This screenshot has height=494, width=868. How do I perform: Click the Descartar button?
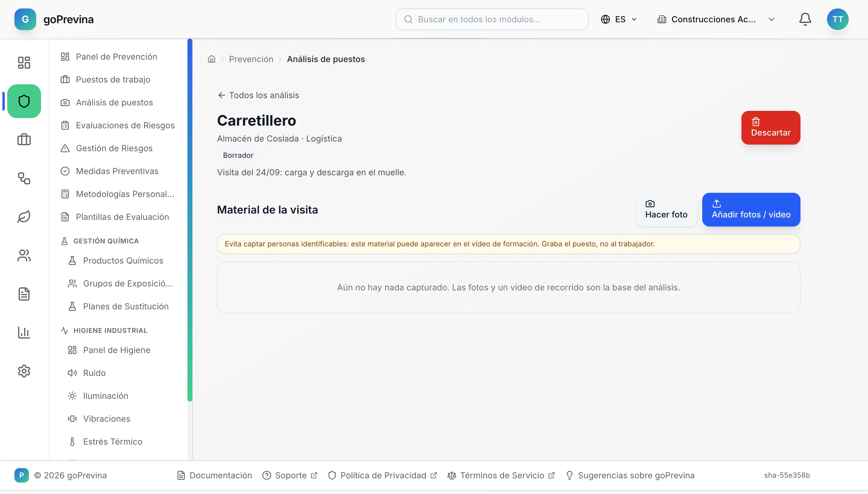(771, 128)
